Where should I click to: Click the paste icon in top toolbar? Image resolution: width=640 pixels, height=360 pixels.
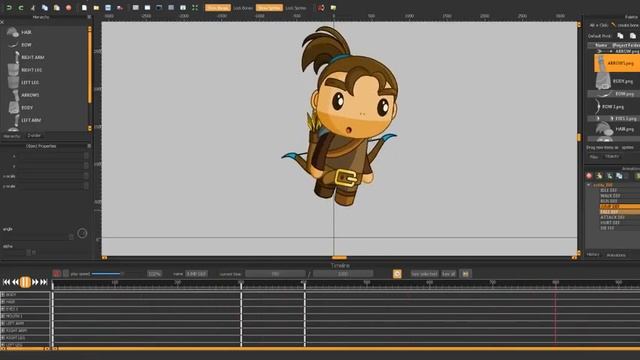point(57,8)
